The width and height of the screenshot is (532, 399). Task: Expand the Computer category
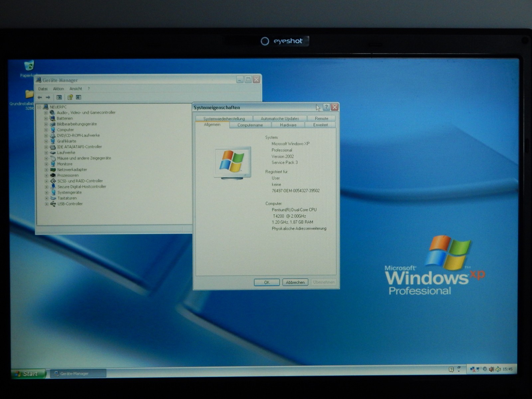(46, 130)
